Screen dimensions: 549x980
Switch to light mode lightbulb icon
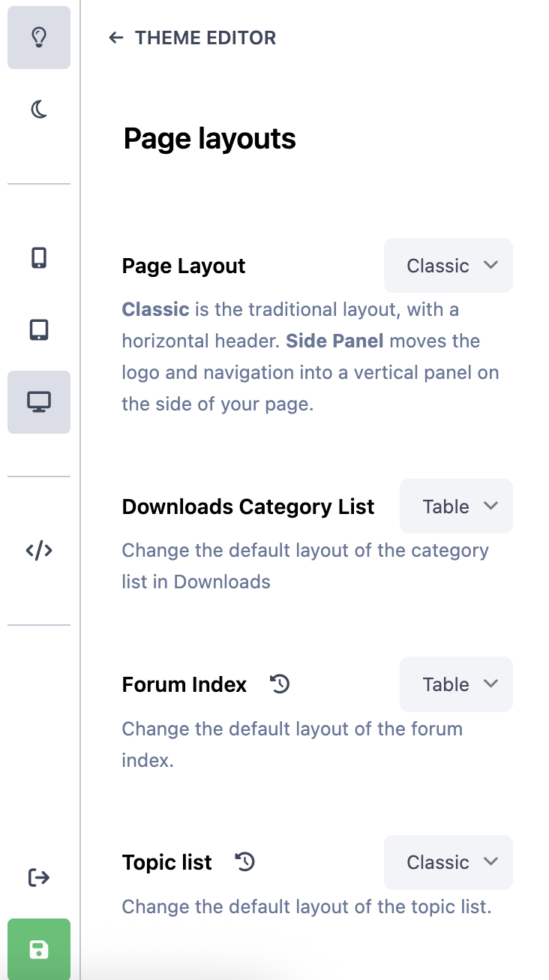coord(39,38)
